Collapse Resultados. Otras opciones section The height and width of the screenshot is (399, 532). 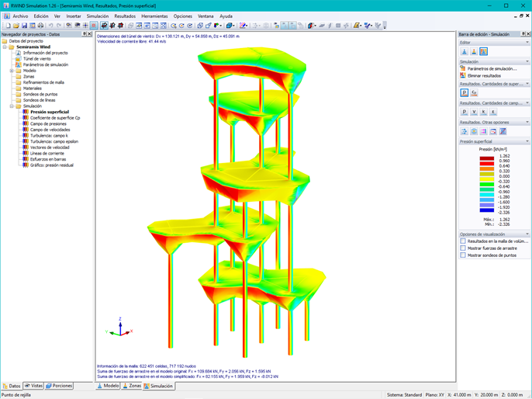527,122
